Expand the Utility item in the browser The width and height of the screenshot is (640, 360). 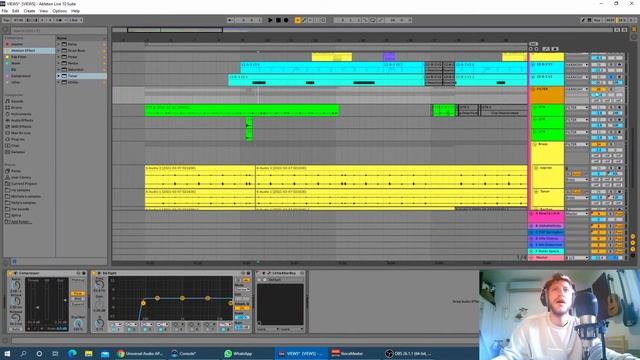click(x=59, y=82)
